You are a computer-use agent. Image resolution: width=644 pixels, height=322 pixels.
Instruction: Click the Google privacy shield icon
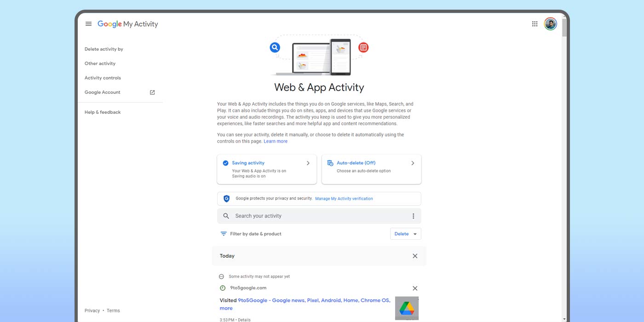226,198
